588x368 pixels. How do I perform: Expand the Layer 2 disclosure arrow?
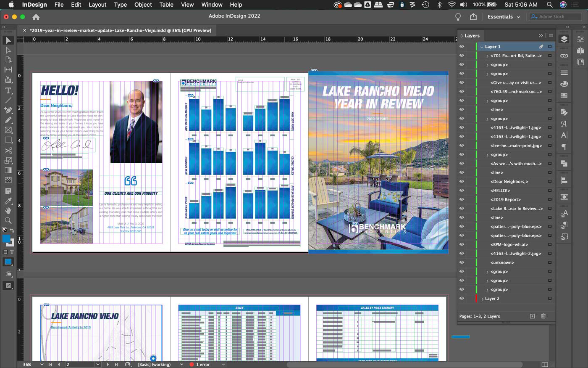click(482, 299)
